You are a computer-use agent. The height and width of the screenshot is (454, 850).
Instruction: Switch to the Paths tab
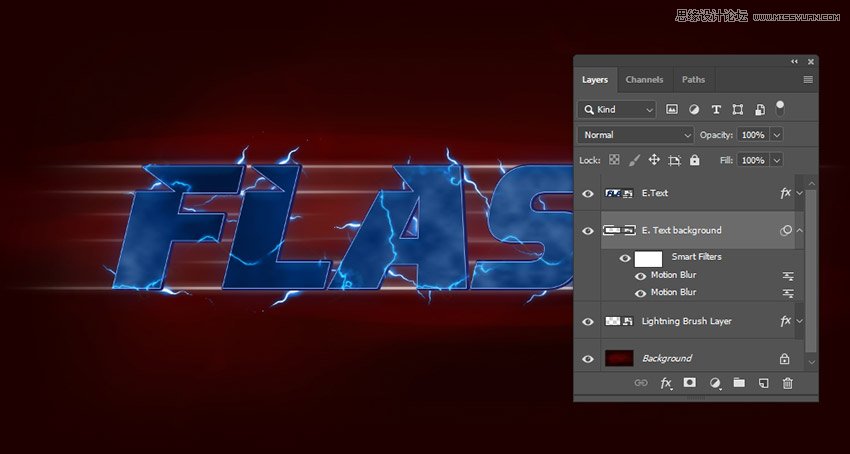[693, 80]
